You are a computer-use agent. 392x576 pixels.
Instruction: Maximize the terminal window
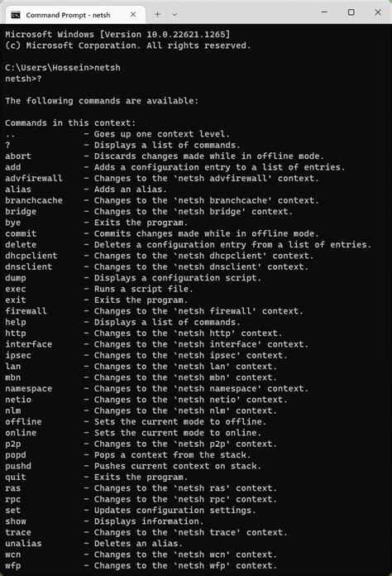(351, 12)
